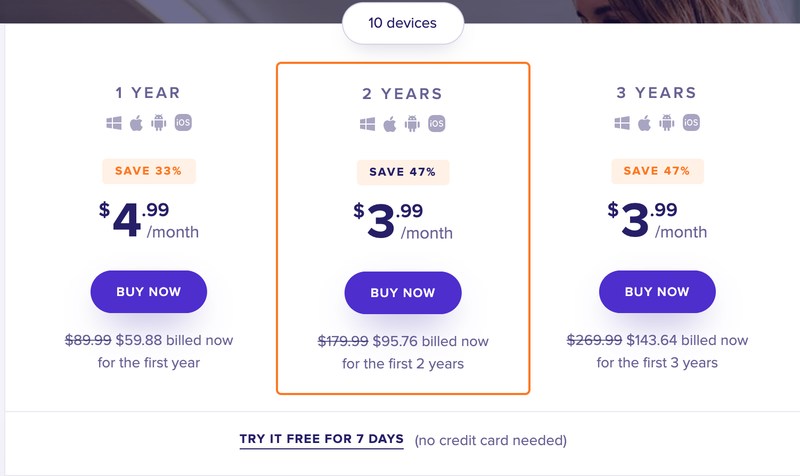Click Apple icon under 1 Year plan
This screenshot has width=800, height=476.
click(x=136, y=123)
